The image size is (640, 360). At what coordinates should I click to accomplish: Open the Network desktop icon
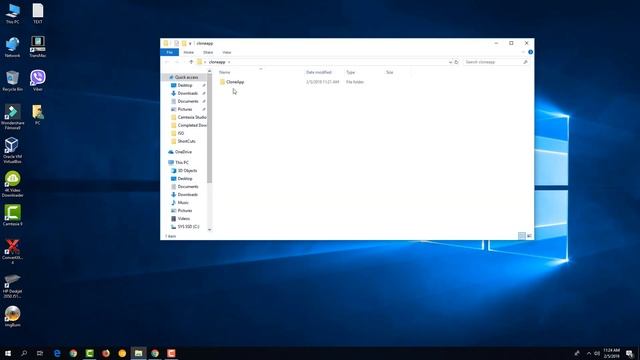[x=12, y=47]
